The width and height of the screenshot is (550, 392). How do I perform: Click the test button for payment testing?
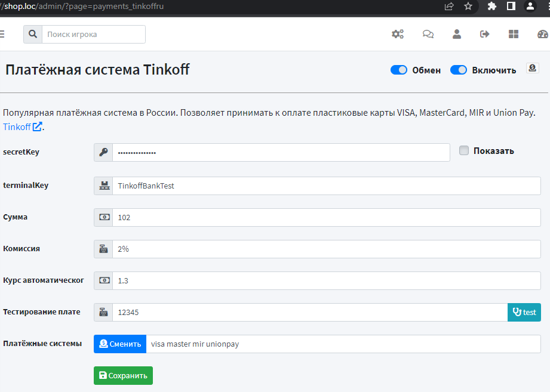(x=524, y=312)
